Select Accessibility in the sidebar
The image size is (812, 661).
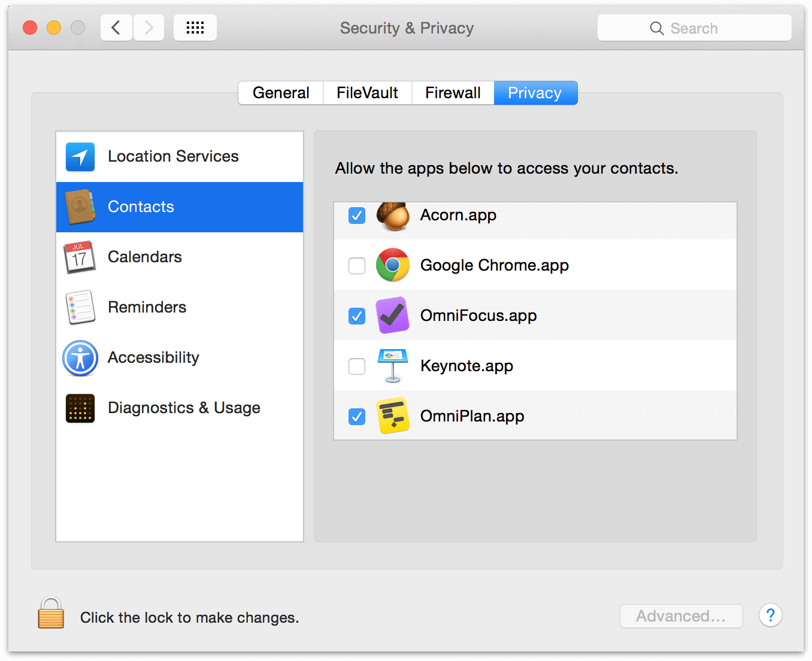pos(180,358)
